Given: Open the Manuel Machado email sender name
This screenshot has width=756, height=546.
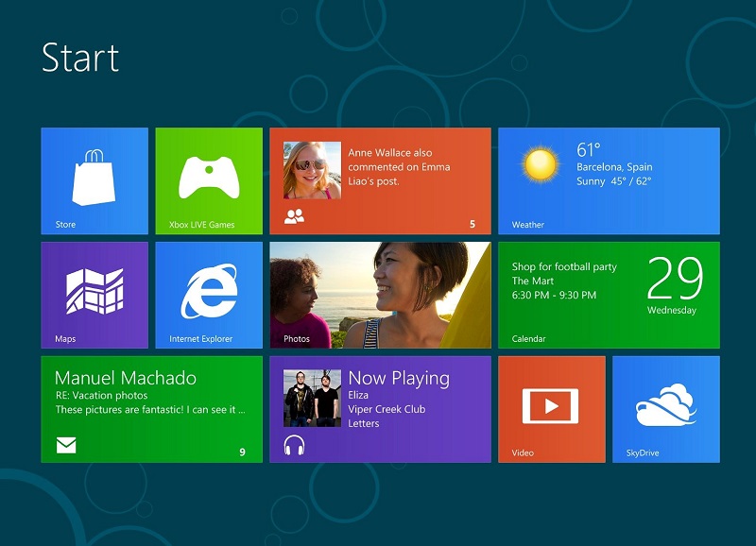Looking at the screenshot, I should pos(126,378).
